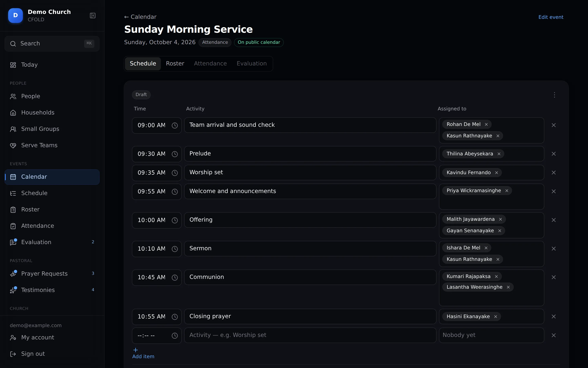This screenshot has width=588, height=368.
Task: Open time picker clock for 10:45 AM
Action: 175,278
